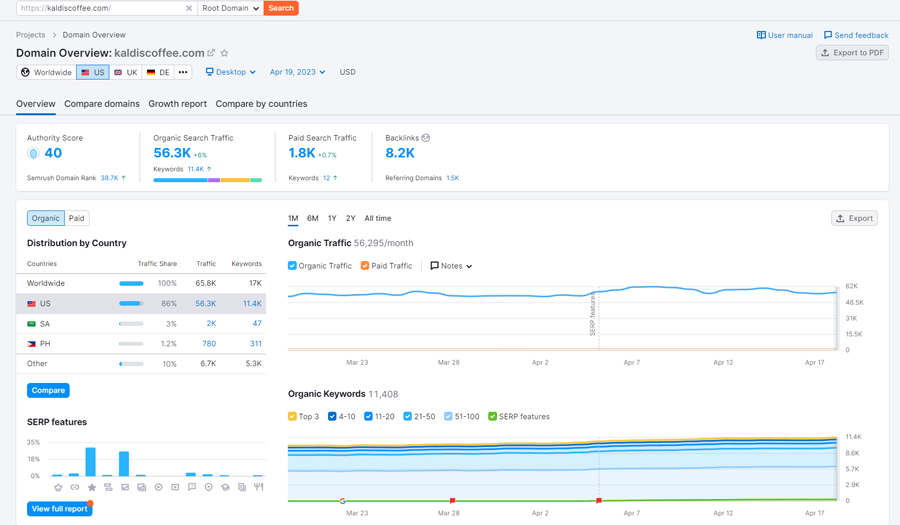
Task: Open the User manual link
Action: [x=785, y=35]
